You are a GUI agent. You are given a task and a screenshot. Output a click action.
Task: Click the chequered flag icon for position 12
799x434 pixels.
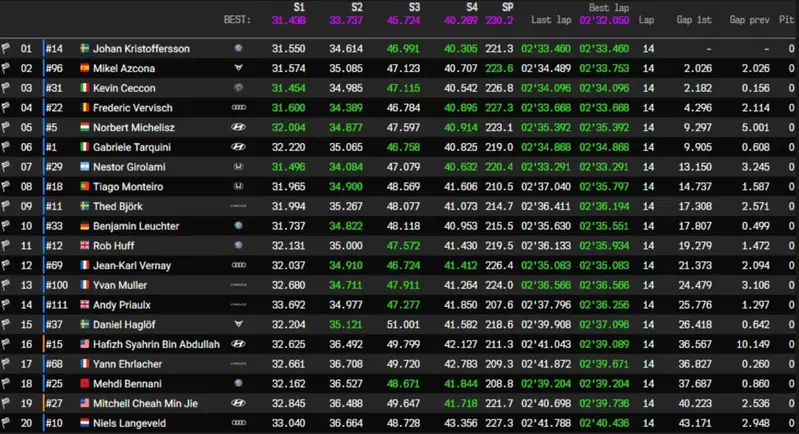6,265
